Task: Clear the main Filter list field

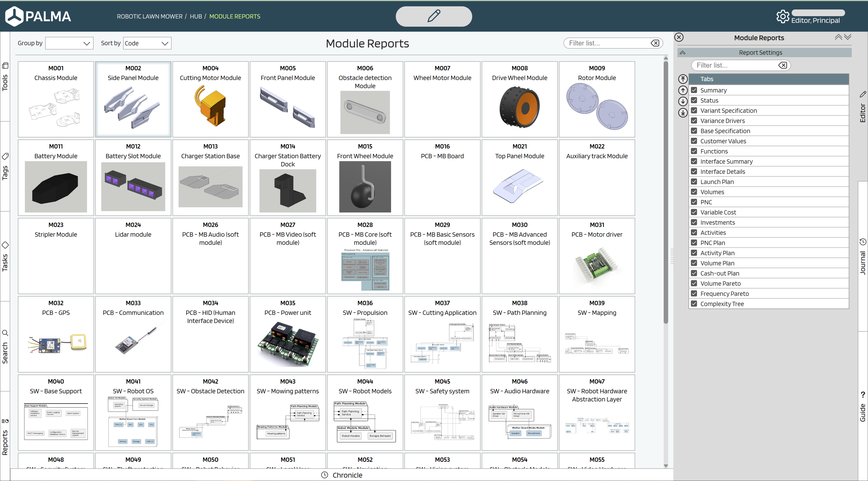Action: point(655,43)
